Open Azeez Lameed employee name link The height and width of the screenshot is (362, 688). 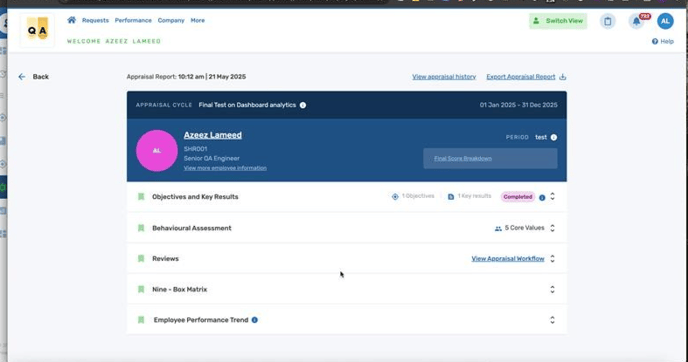212,135
